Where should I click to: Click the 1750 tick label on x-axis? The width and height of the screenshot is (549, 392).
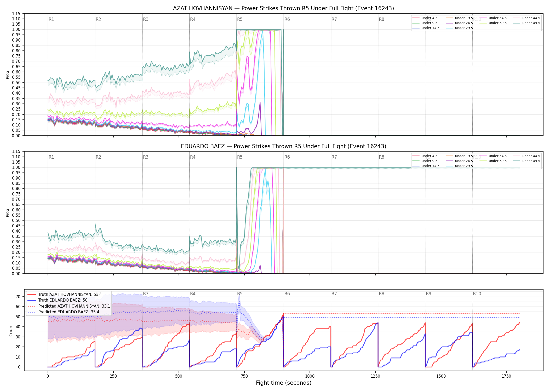(506, 376)
